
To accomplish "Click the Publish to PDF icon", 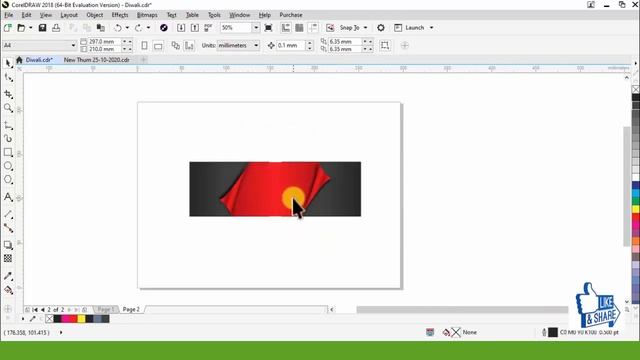I will tap(208, 28).
